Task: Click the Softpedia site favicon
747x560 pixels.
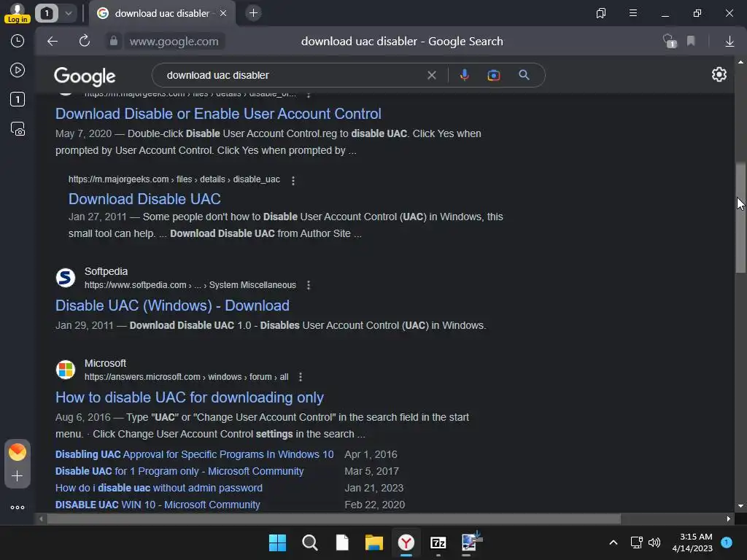Action: pyautogui.click(x=65, y=278)
